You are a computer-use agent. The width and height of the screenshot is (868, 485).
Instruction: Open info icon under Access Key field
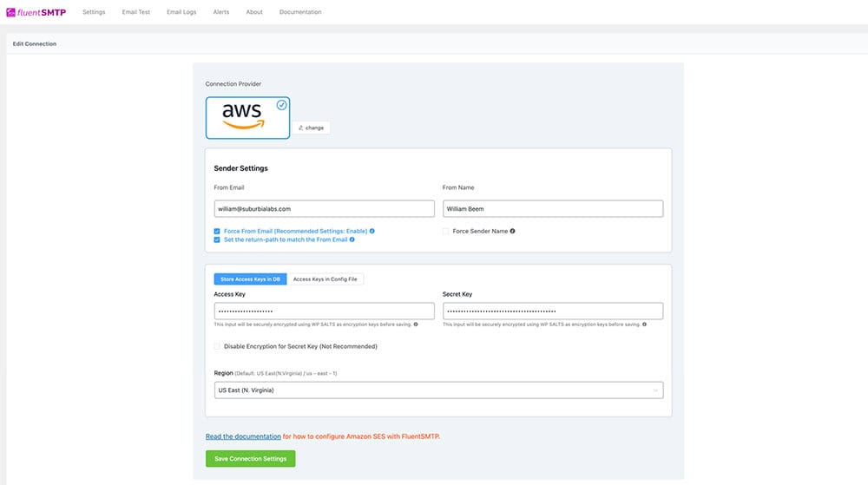point(416,324)
